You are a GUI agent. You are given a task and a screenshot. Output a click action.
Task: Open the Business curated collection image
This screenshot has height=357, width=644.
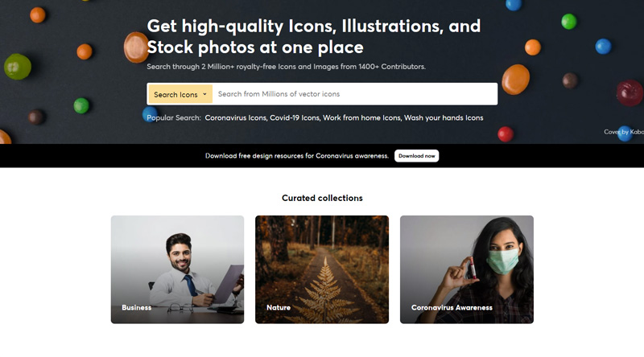click(177, 269)
